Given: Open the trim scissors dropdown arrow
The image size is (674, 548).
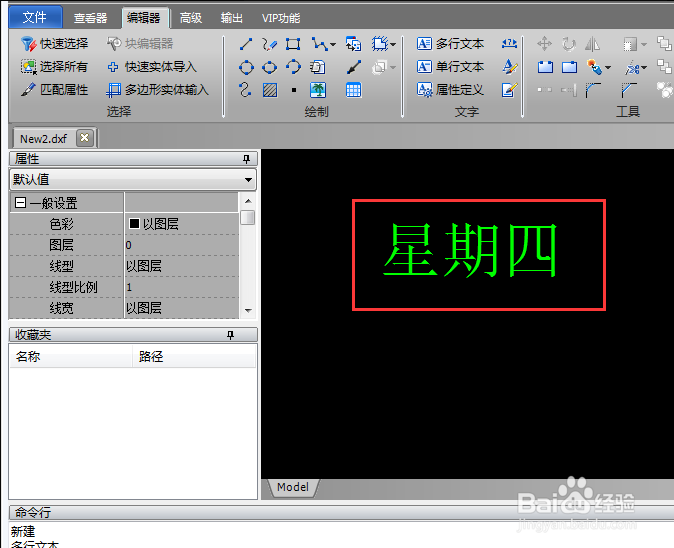Looking at the screenshot, I should pos(644,67).
